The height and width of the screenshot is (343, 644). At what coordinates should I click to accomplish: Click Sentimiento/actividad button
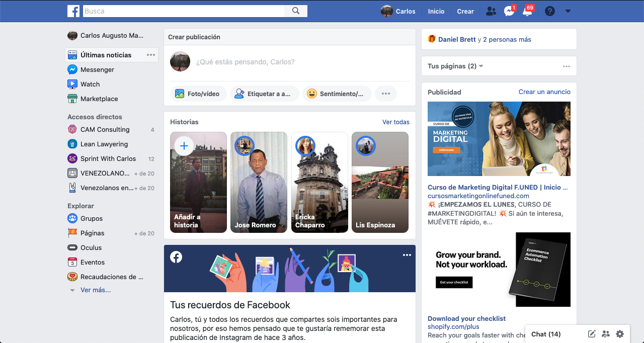(337, 94)
